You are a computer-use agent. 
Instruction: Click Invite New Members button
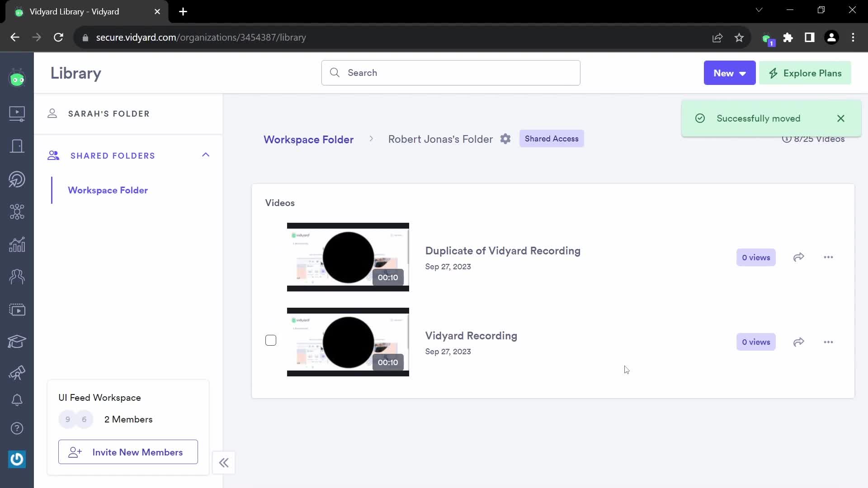128,452
